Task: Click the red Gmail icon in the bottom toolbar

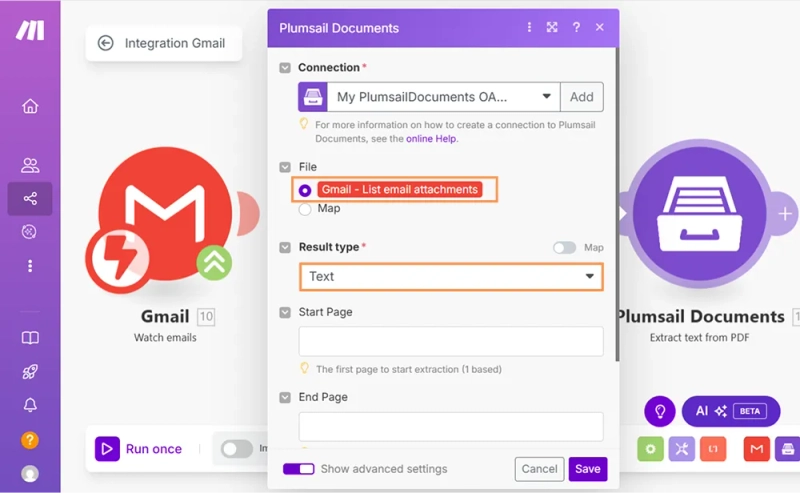Action: click(x=756, y=449)
